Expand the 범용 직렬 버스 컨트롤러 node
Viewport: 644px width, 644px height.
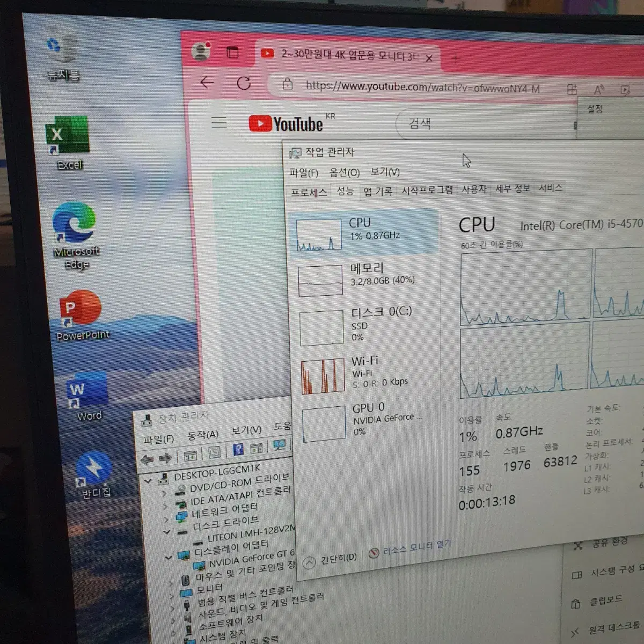point(172,609)
